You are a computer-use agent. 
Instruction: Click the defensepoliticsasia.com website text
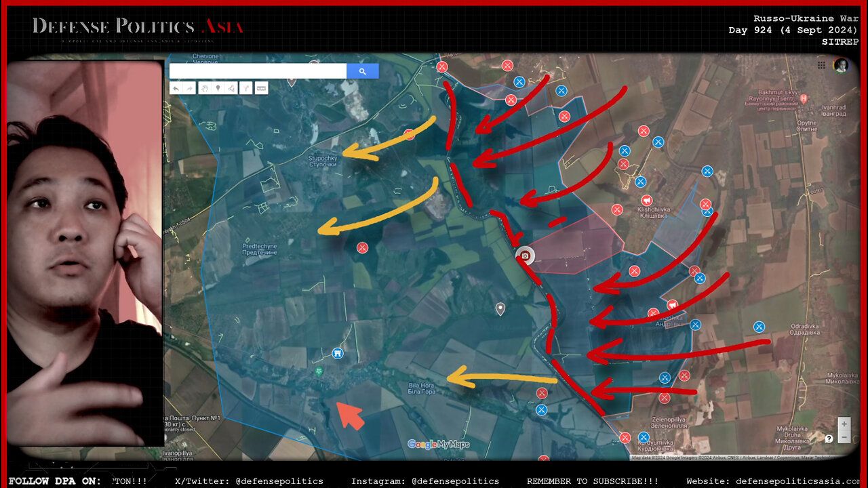pyautogui.click(x=773, y=481)
